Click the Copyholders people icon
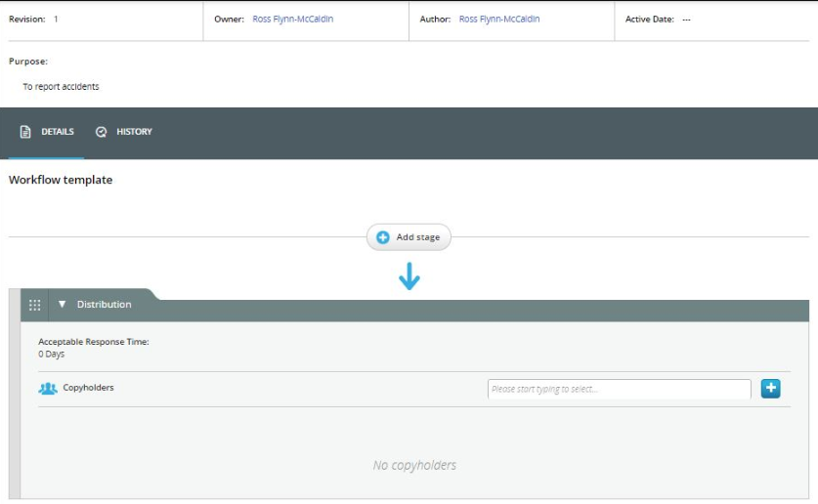 [48, 389]
